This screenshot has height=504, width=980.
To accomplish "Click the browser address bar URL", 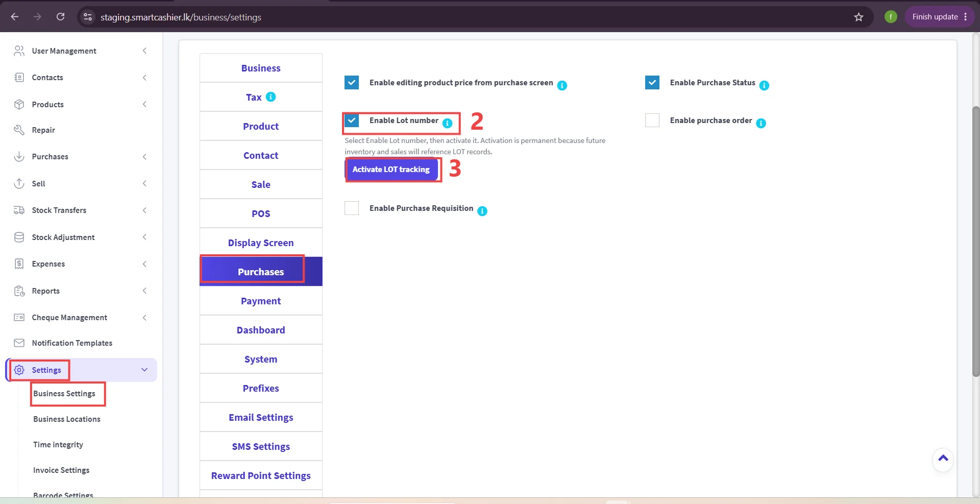I will pyautogui.click(x=181, y=17).
